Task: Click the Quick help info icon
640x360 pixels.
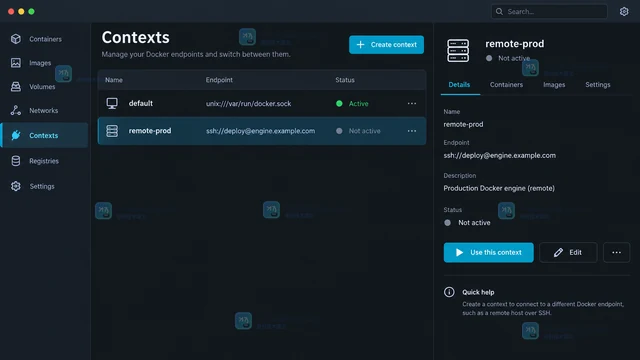Action: (449, 292)
